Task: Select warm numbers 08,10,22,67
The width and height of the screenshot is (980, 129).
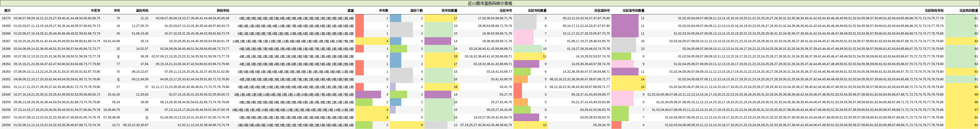Action: tap(140, 72)
